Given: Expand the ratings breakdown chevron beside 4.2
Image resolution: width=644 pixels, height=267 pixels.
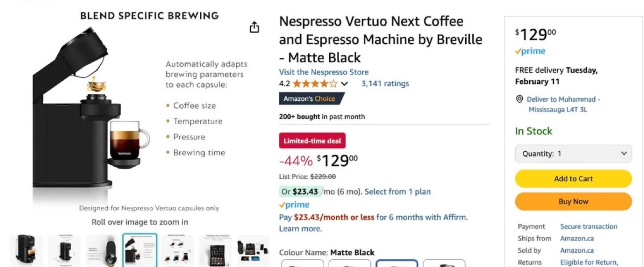Looking at the screenshot, I should pos(344,83).
